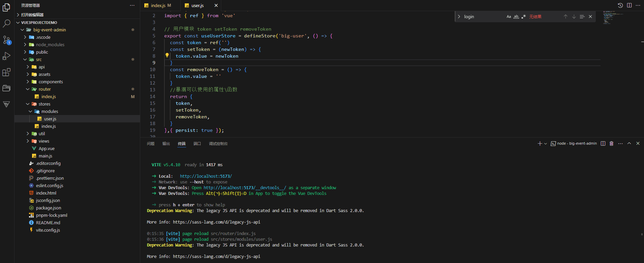This screenshot has height=263, width=644.
Task: Open timeline history icon in editor toolbar
Action: [620, 5]
